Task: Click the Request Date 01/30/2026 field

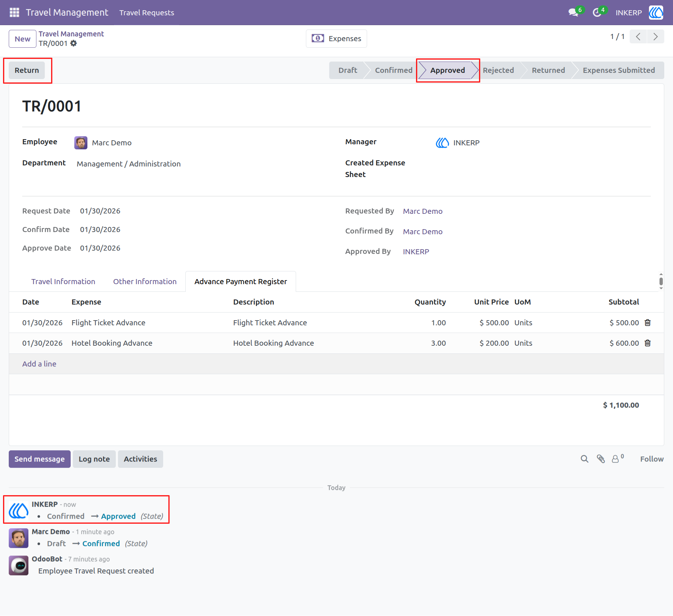Action: 100,211
